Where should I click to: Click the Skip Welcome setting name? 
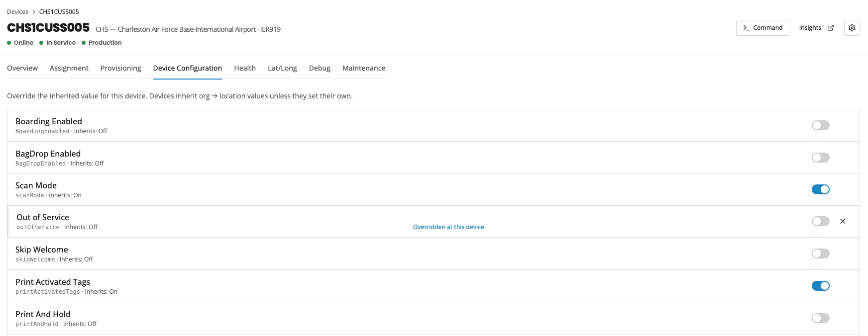point(42,250)
